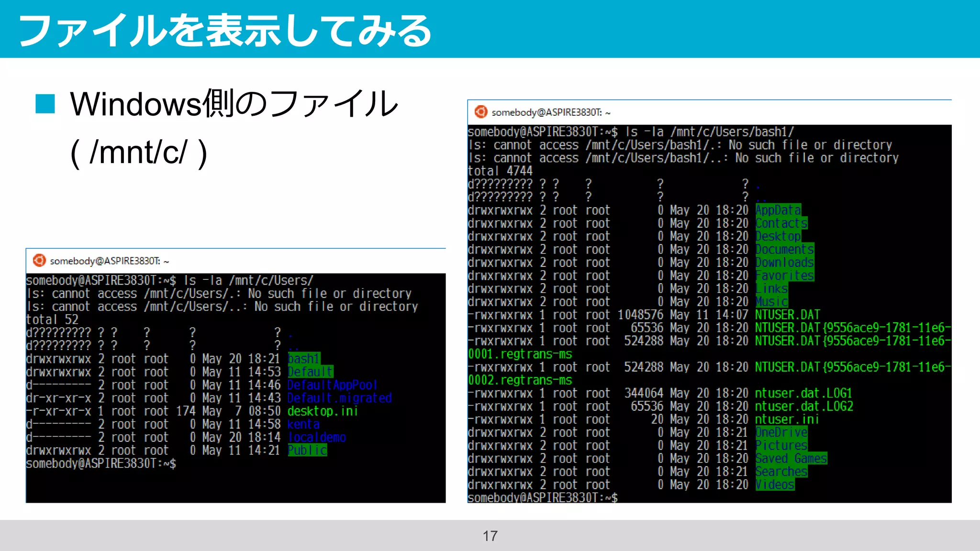Click the Videos directory entry

click(775, 485)
